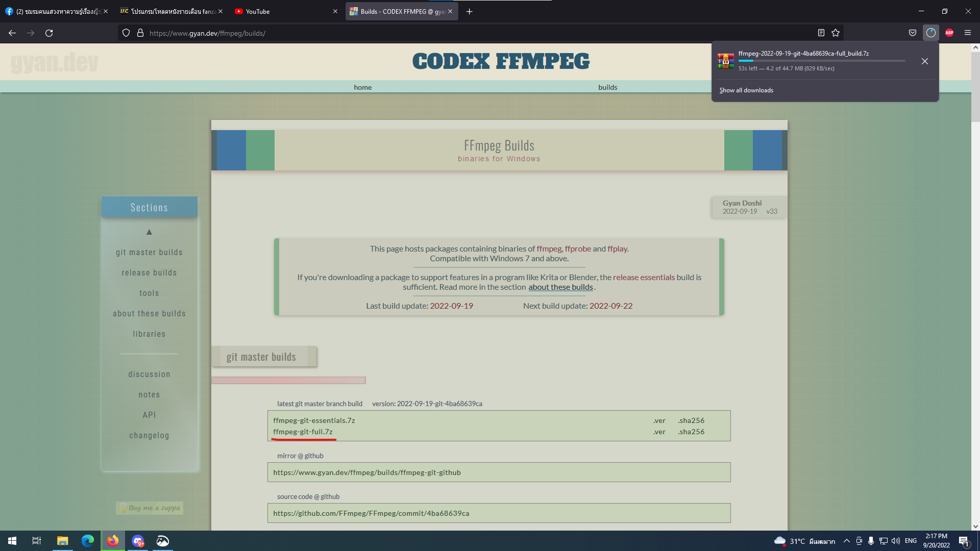Open the Save to Pocket icon
This screenshot has width=980, height=551.
pyautogui.click(x=913, y=33)
